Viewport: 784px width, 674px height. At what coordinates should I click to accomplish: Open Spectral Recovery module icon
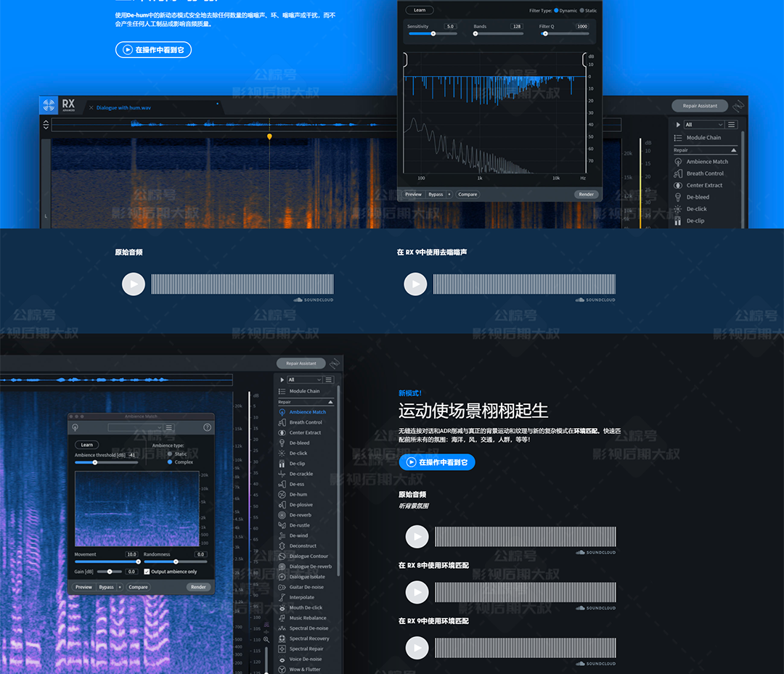pos(282,638)
